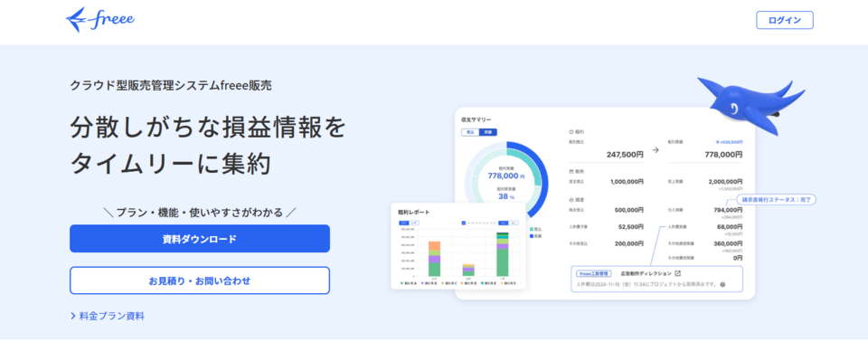The image size is (868, 352).
Task: Click the text タイムリーに集約
Action: 171,164
